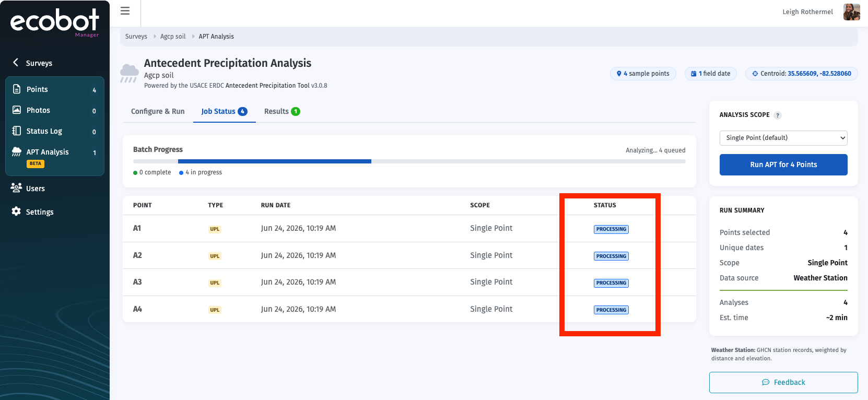The height and width of the screenshot is (400, 868).
Task: Open Photos via its image icon
Action: (17, 110)
